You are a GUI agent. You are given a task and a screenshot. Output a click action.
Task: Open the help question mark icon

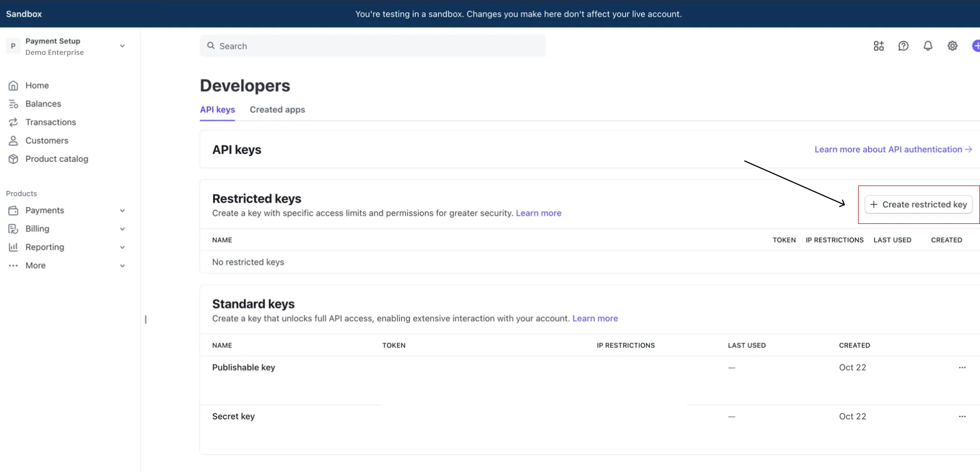click(903, 46)
